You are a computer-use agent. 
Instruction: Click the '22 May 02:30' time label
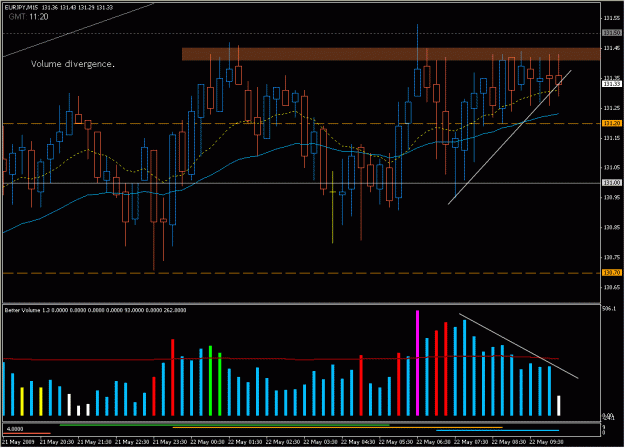point(283,442)
